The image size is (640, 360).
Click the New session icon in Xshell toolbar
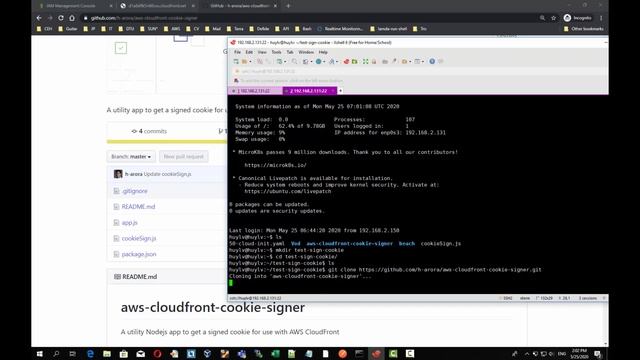point(236,62)
